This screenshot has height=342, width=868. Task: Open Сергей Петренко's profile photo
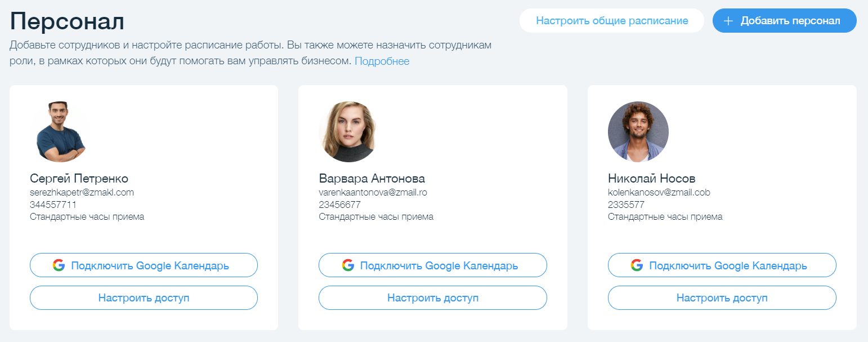[60, 132]
